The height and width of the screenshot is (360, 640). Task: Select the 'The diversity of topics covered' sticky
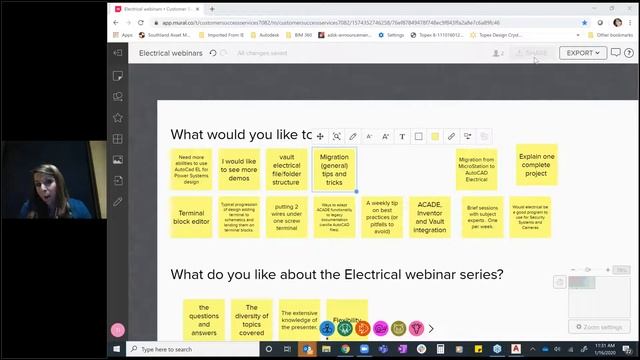pos(251,320)
